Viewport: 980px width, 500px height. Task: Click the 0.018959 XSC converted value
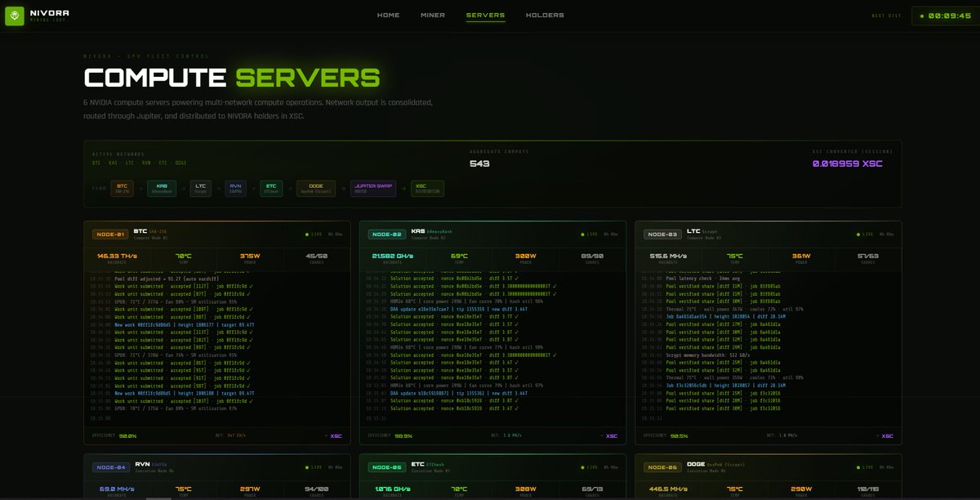(847, 163)
